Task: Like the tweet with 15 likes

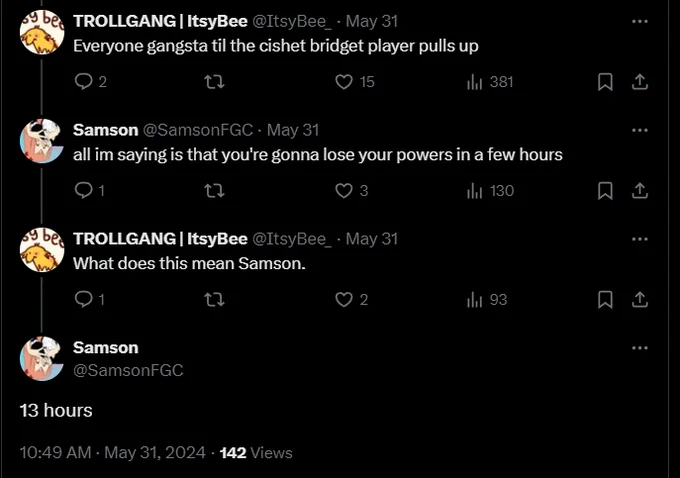Action: coord(355,82)
